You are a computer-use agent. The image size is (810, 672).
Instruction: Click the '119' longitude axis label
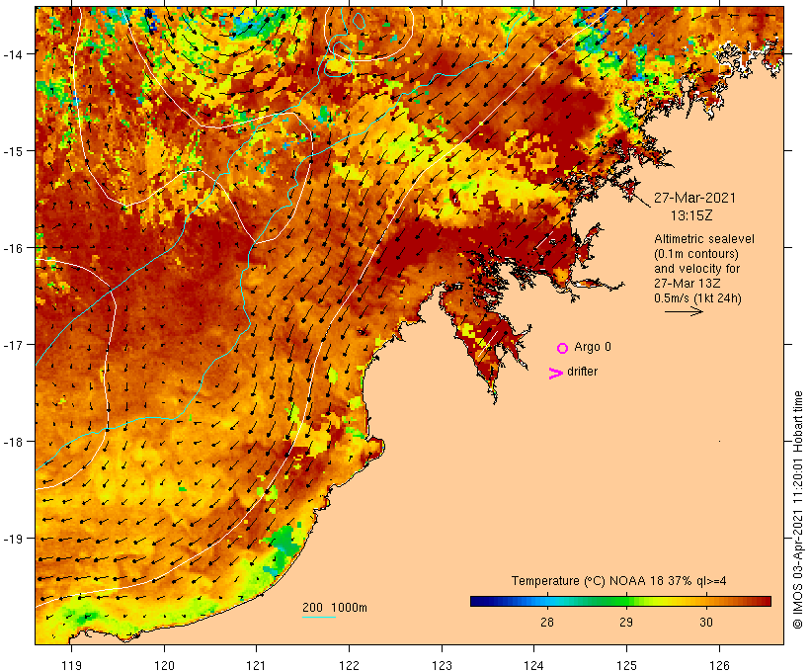pyautogui.click(x=71, y=665)
